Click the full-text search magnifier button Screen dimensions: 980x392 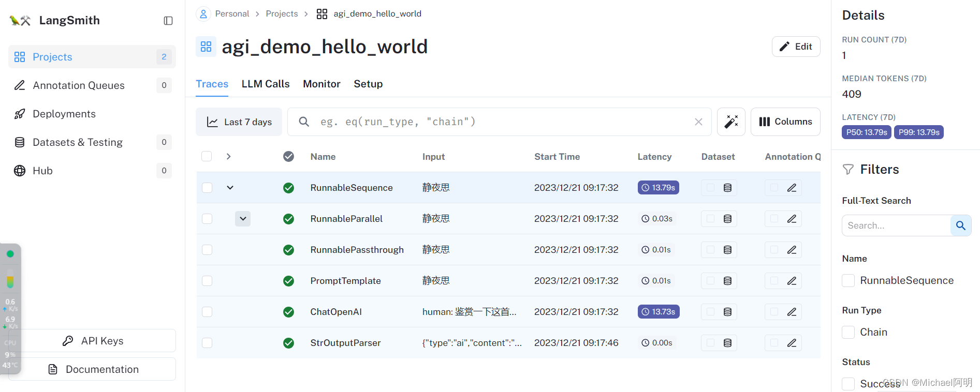pyautogui.click(x=961, y=225)
